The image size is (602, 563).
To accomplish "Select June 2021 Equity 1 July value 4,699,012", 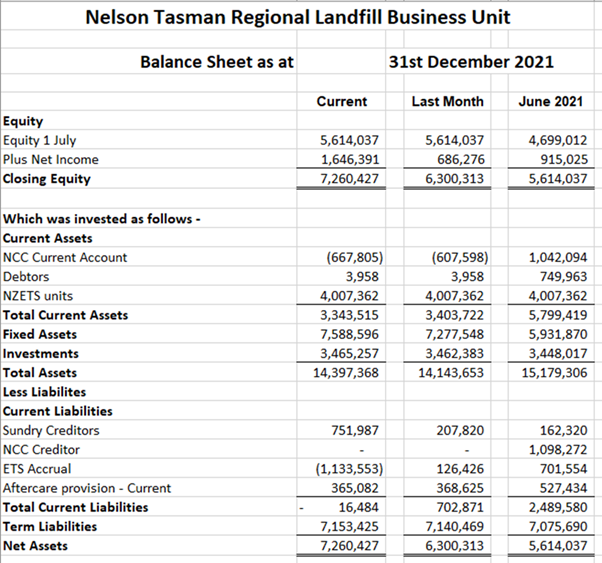I will click(558, 140).
